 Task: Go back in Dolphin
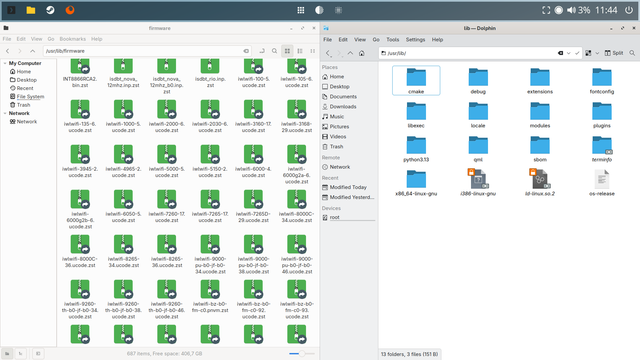(329, 53)
